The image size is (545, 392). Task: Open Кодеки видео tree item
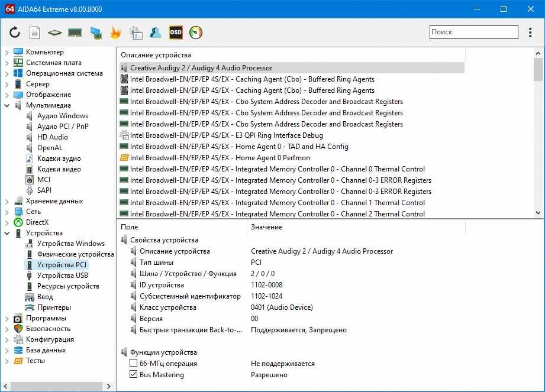(x=59, y=169)
